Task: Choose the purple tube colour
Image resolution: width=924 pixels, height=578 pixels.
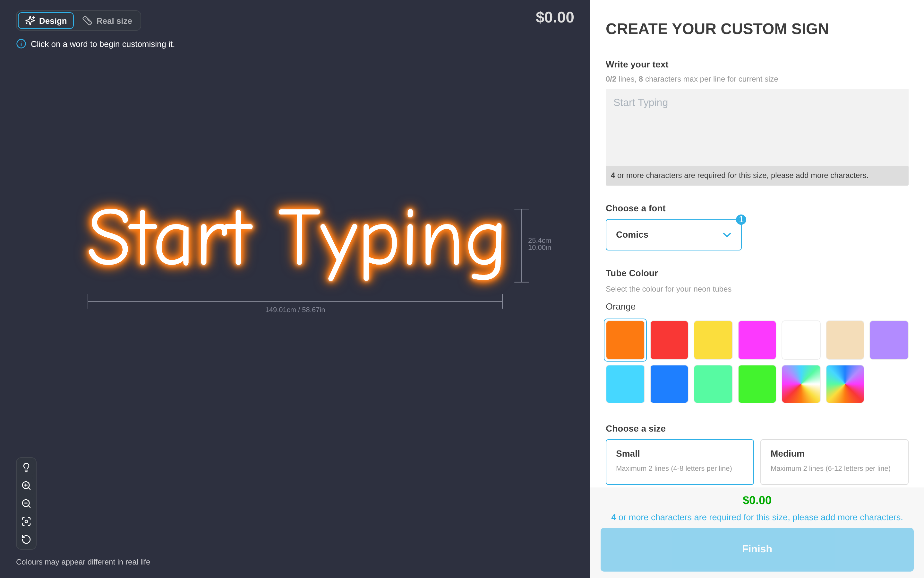Action: (x=889, y=340)
